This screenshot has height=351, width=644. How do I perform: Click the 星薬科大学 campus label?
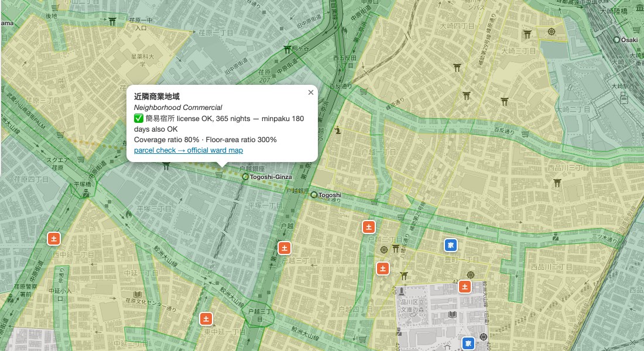142,60
